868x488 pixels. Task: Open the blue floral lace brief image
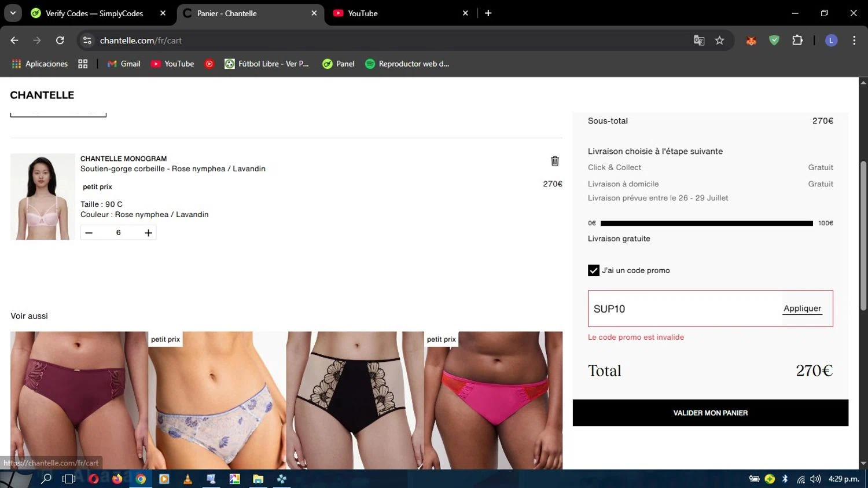point(217,400)
